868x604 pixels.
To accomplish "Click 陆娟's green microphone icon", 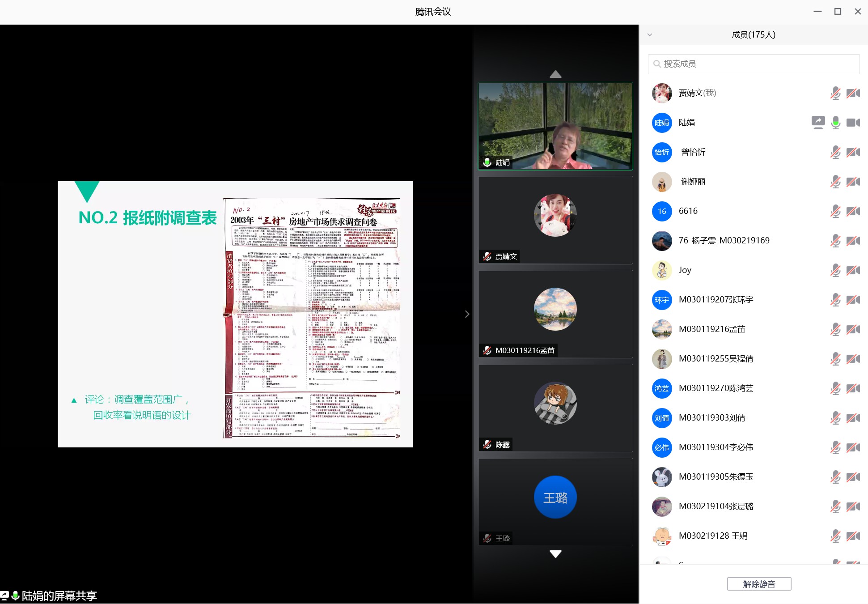I will click(x=835, y=122).
